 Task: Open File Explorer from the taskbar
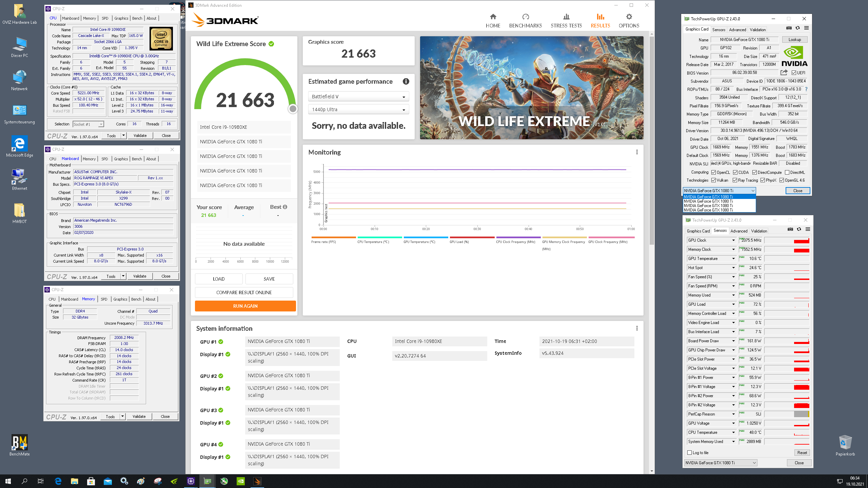tap(74, 481)
